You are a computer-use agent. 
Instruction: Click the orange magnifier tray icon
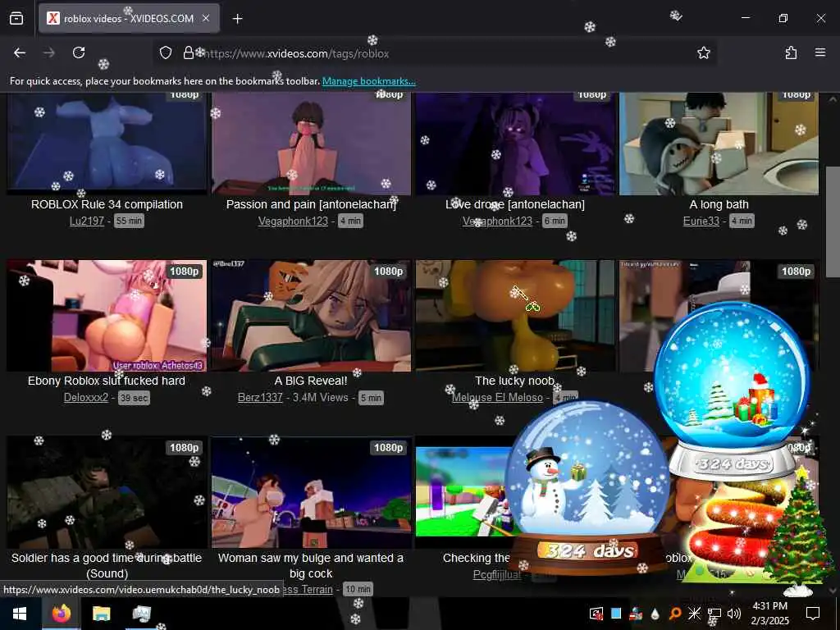click(x=675, y=614)
